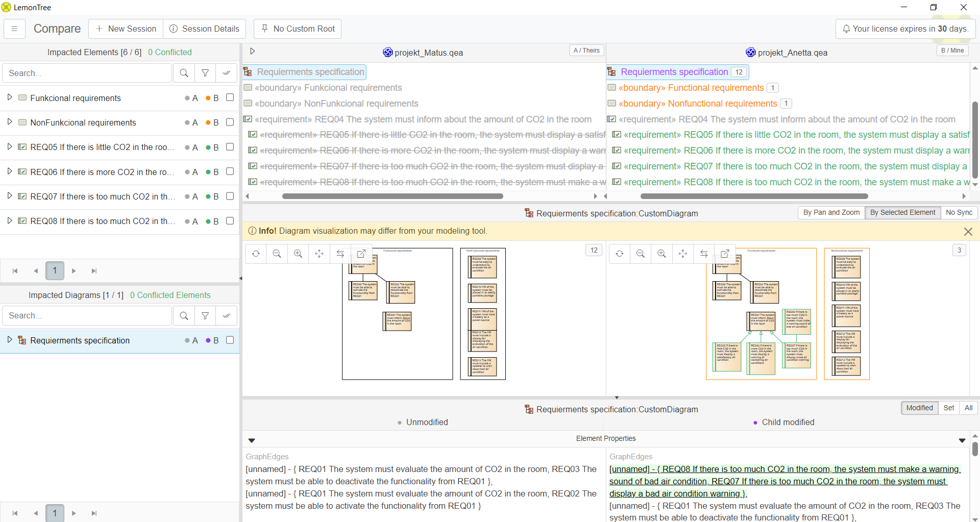Zoom in right diagram
Viewport: 980px width, 522px height.
coord(661,254)
